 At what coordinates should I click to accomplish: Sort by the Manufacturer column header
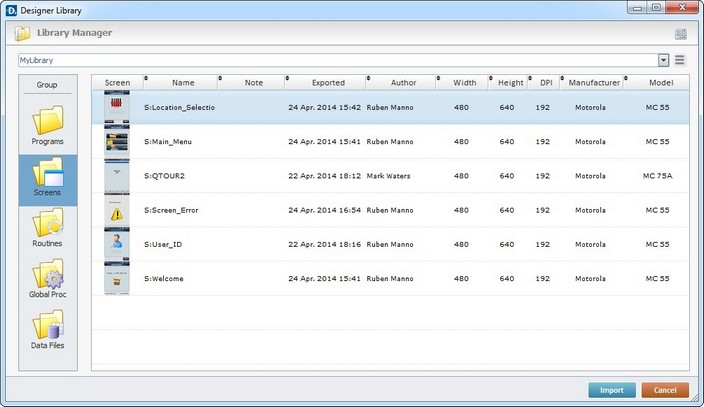tap(594, 83)
